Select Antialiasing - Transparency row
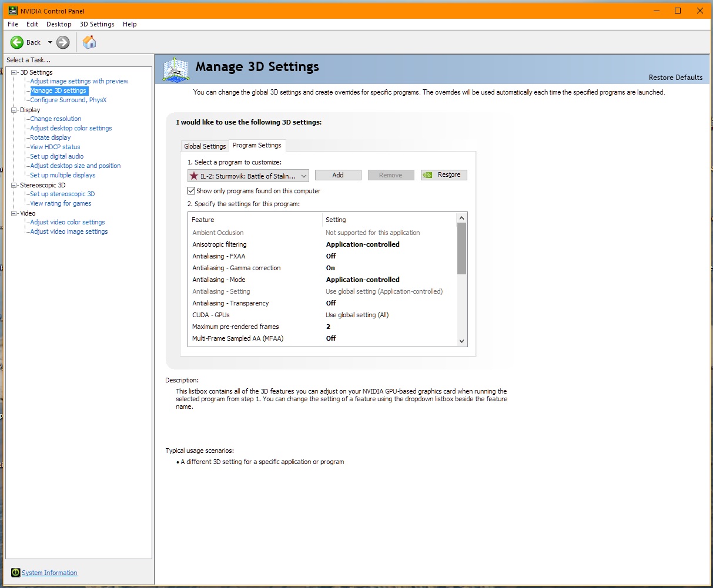Viewport: 713px width, 588px height. [x=322, y=303]
